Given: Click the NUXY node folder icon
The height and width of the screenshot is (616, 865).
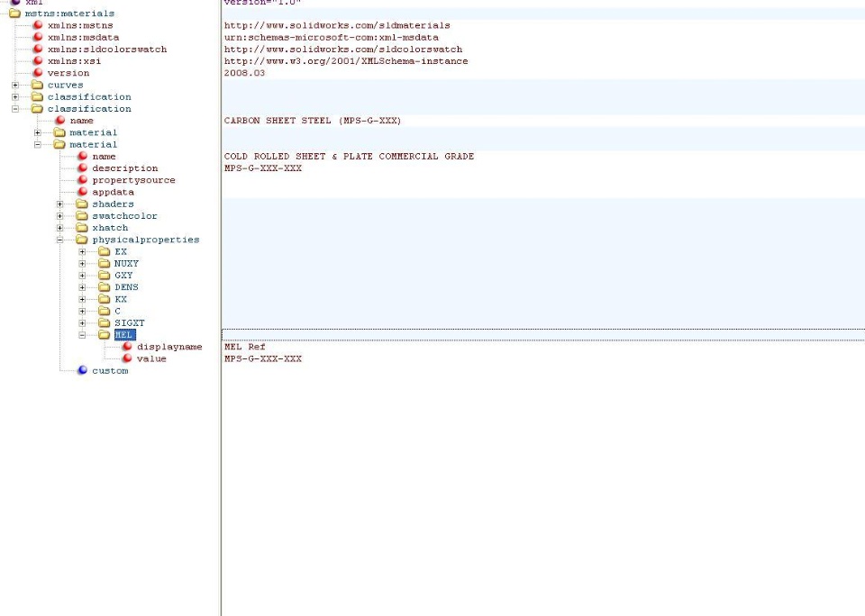Looking at the screenshot, I should click(x=105, y=264).
